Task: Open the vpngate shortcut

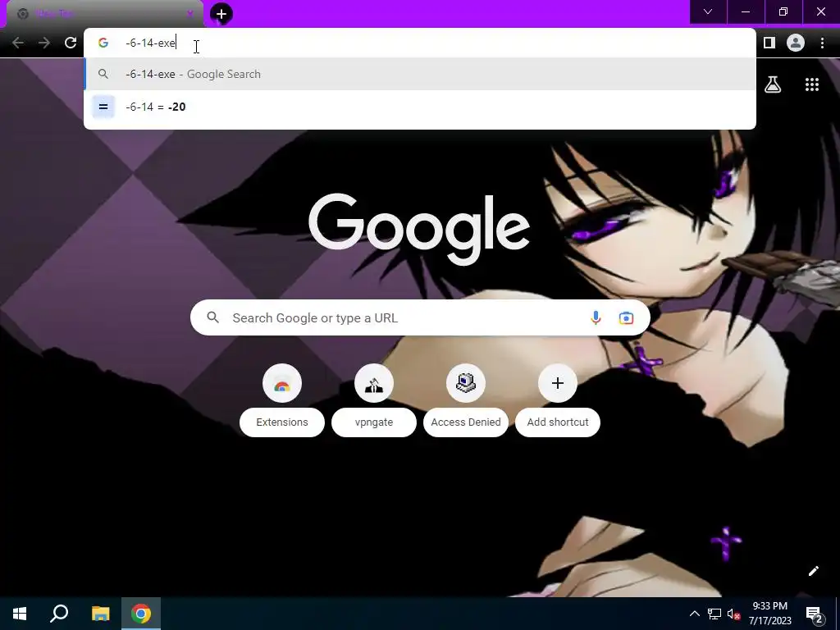Action: (x=374, y=400)
